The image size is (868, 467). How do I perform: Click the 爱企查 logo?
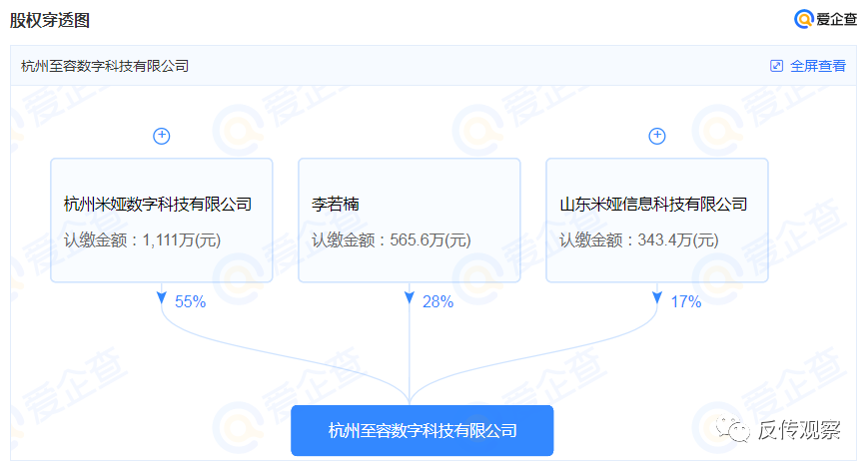[825, 19]
